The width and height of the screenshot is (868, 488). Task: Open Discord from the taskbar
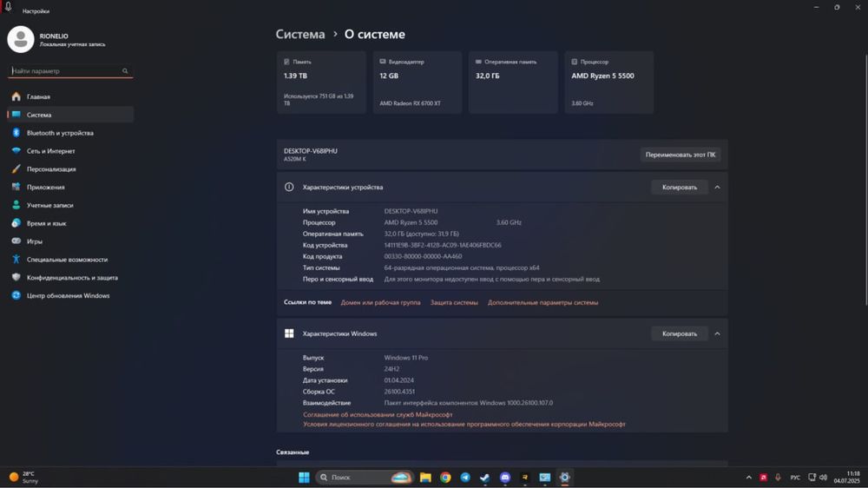505,478
